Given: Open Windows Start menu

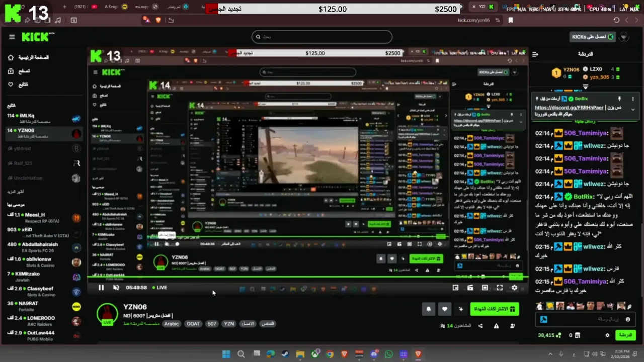Looking at the screenshot, I should pos(226,354).
